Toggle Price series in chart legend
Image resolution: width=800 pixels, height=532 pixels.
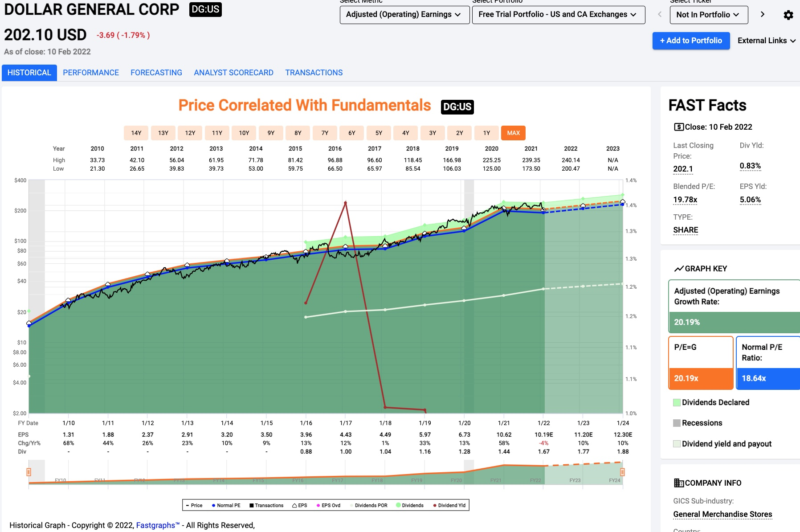194,505
